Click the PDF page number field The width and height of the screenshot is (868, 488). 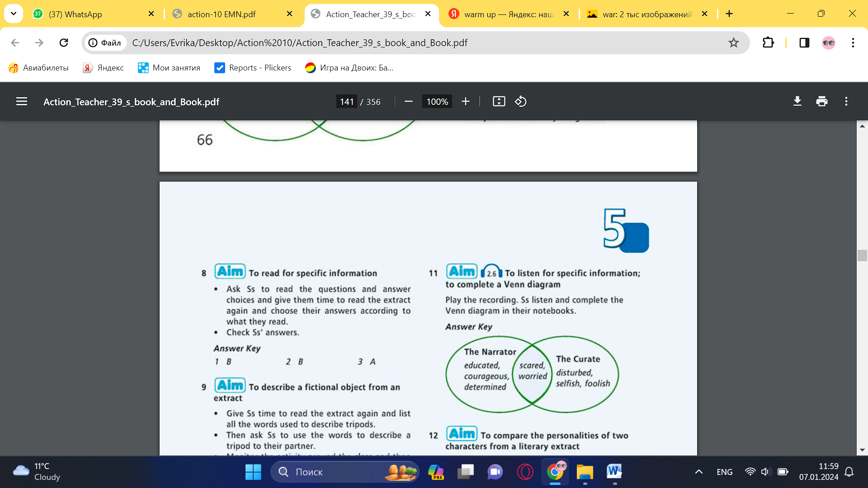point(347,102)
